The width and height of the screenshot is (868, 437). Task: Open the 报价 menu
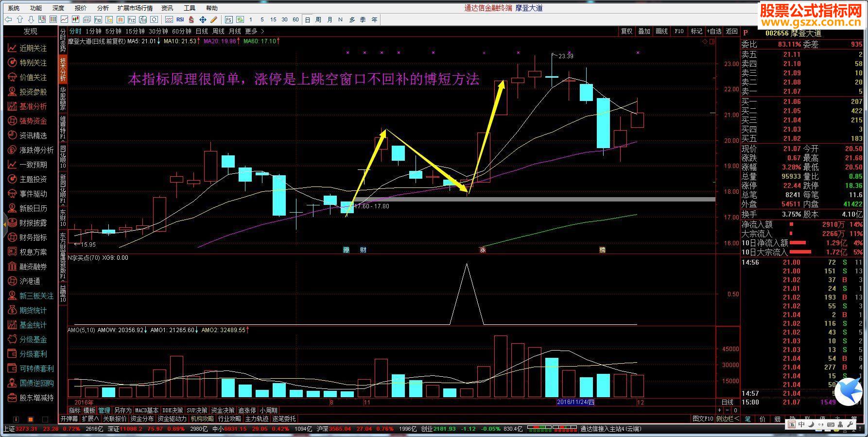(81, 8)
